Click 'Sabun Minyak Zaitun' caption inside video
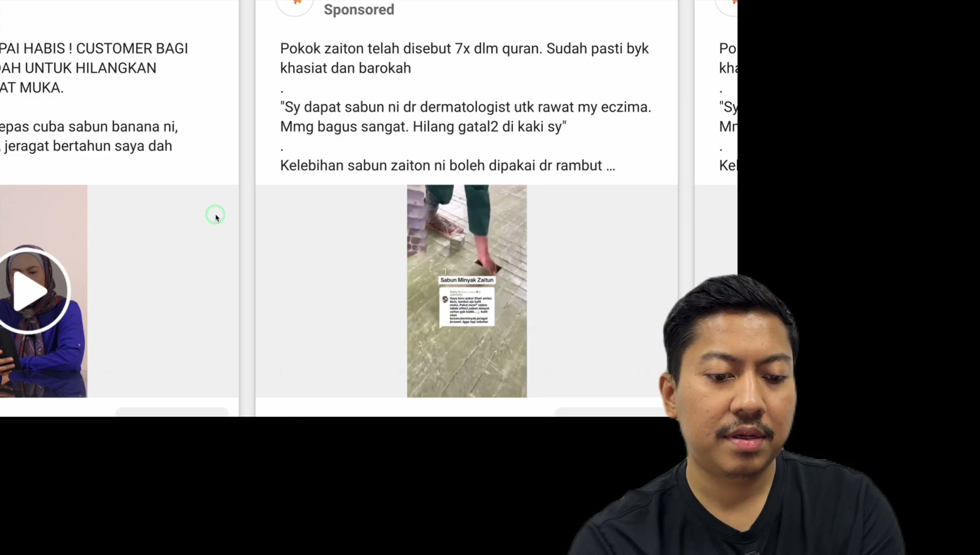Viewport: 980px width, 555px height. tap(467, 280)
